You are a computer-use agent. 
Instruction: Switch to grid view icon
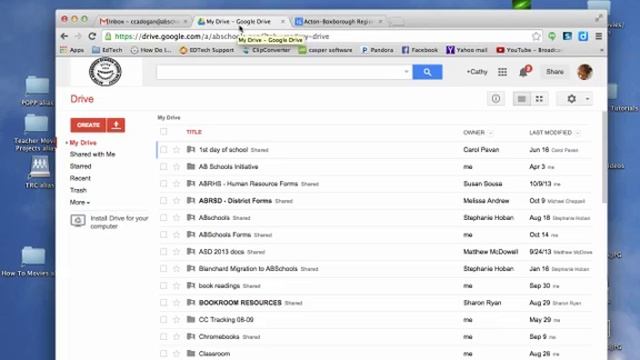539,99
